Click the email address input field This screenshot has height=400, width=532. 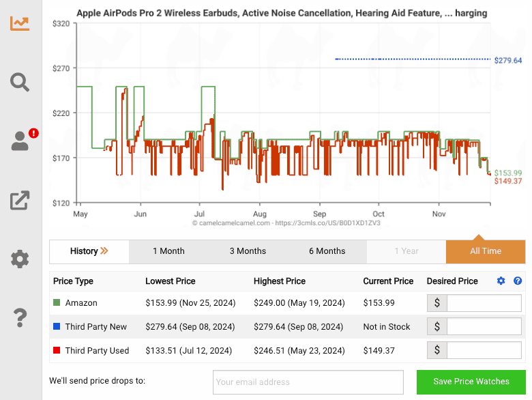pos(308,382)
